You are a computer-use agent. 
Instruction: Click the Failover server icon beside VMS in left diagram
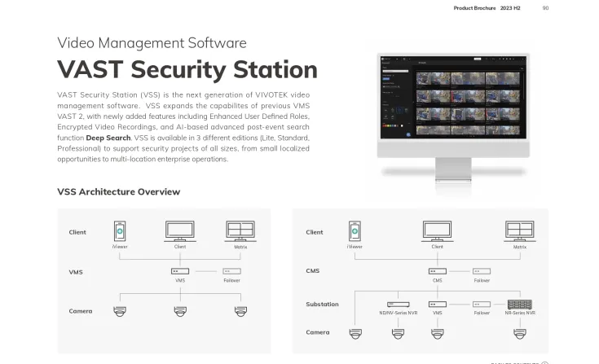point(232,271)
